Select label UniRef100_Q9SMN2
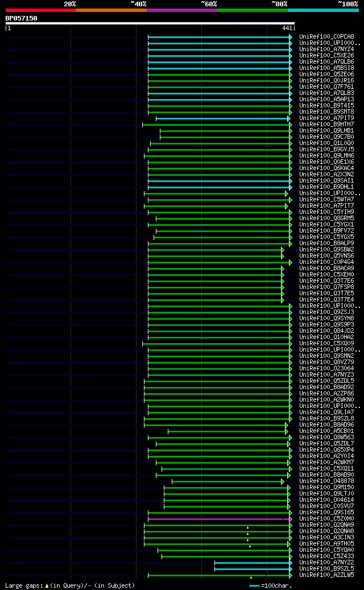The height and width of the screenshot is (590, 364). pos(326,356)
